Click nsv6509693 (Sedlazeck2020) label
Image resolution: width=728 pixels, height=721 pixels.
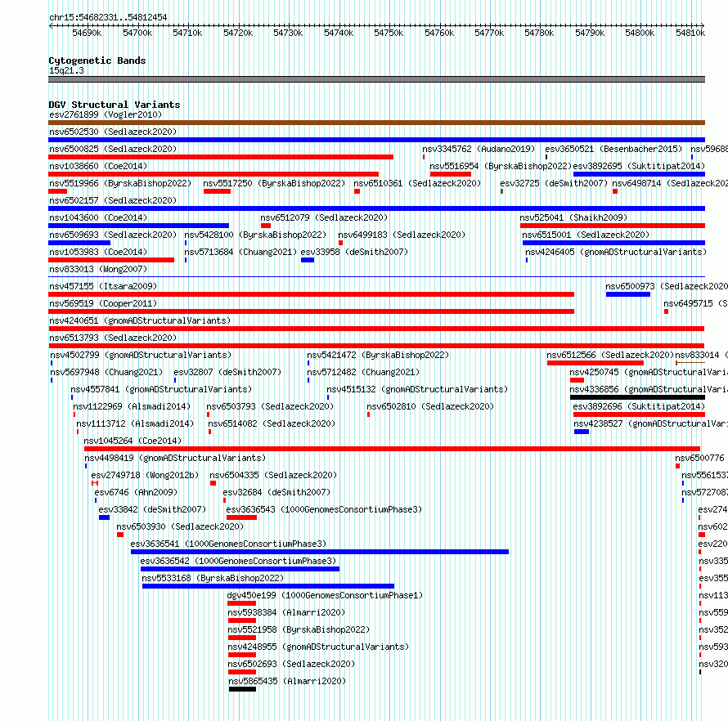[113, 235]
